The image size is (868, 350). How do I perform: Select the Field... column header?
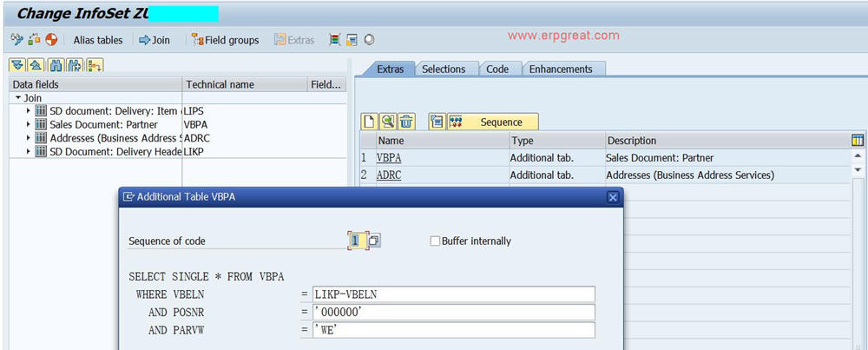(x=326, y=84)
